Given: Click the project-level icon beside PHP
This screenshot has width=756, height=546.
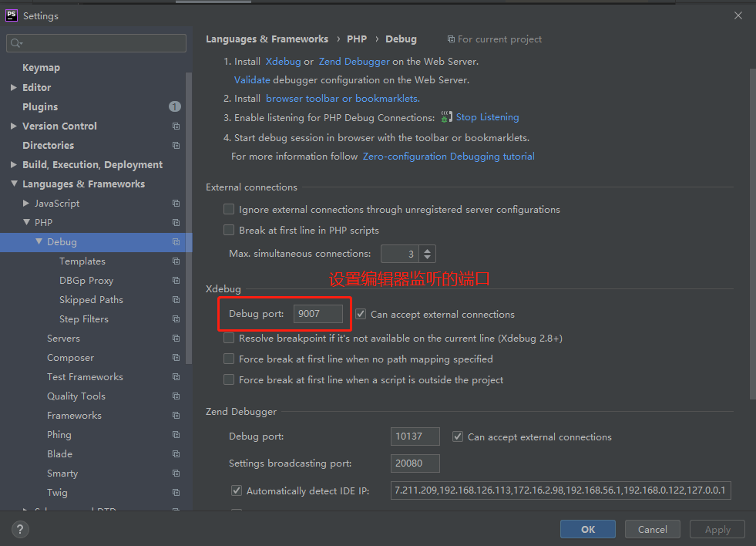Looking at the screenshot, I should [176, 222].
